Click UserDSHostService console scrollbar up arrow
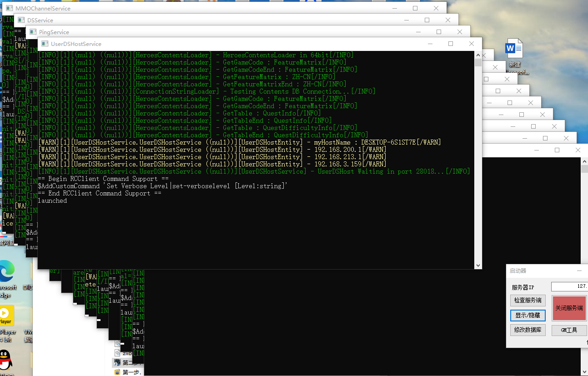Screen dimensions: 588x376 click(478, 55)
